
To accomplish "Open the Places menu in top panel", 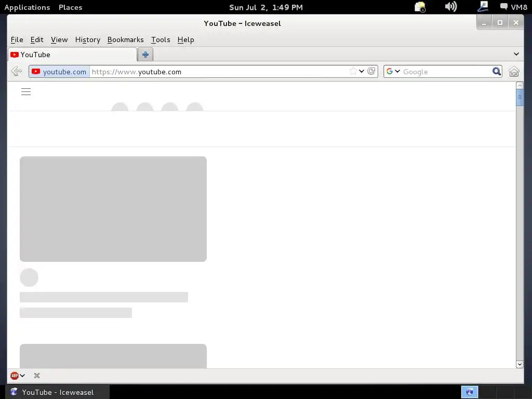I will point(70,7).
